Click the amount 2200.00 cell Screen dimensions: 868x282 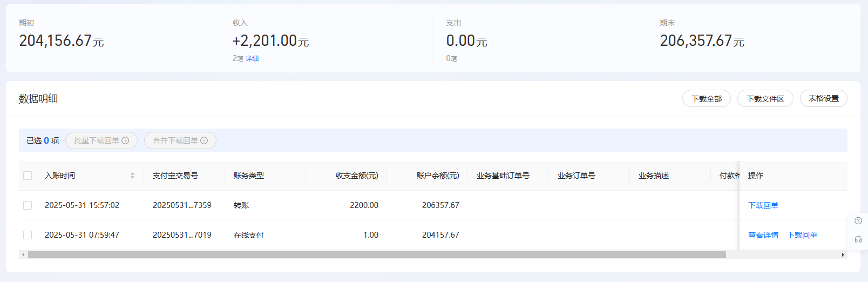click(364, 205)
